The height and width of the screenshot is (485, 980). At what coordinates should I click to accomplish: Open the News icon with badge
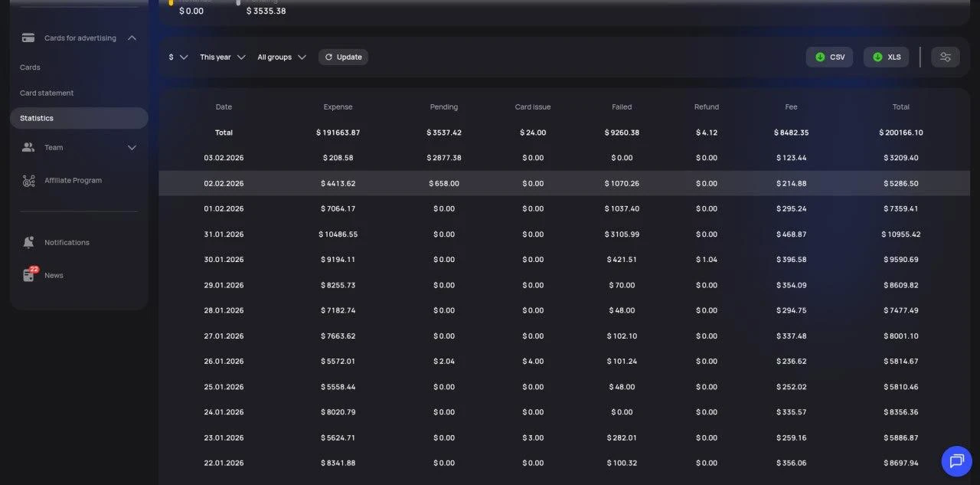click(29, 274)
